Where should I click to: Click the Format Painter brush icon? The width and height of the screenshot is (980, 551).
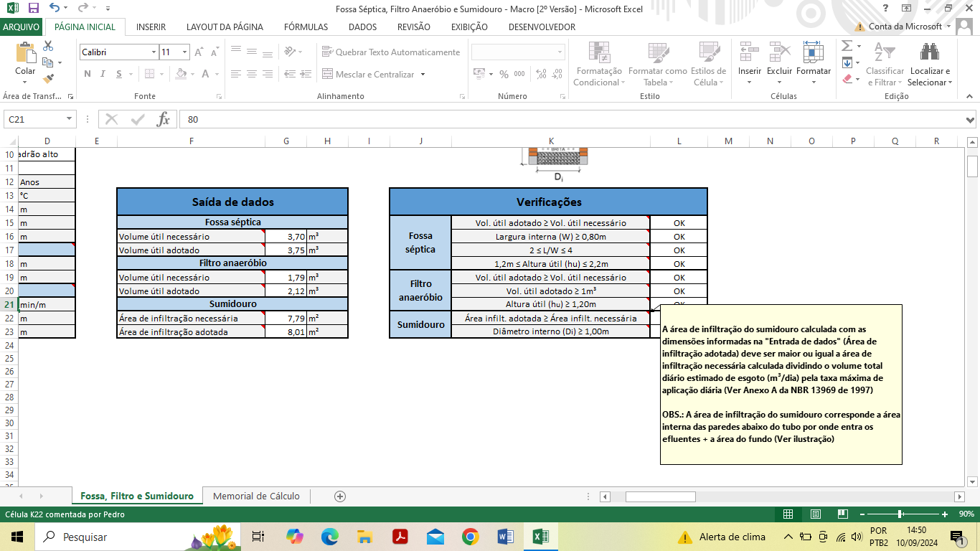pos(49,79)
